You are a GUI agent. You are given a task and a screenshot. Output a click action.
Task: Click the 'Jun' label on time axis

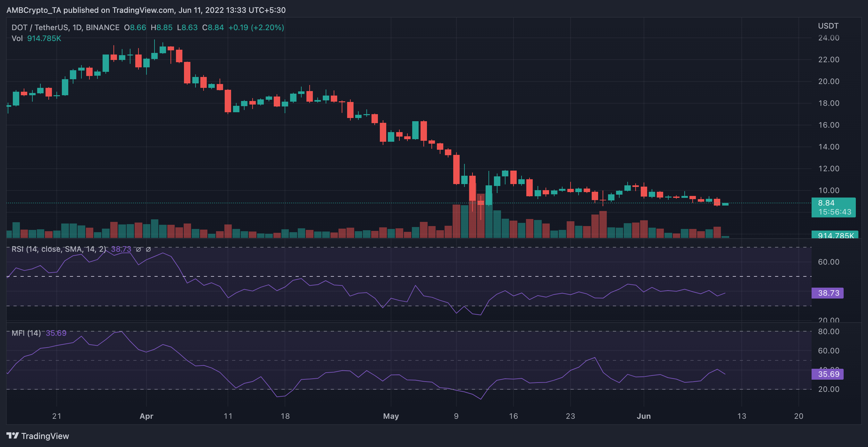click(644, 416)
